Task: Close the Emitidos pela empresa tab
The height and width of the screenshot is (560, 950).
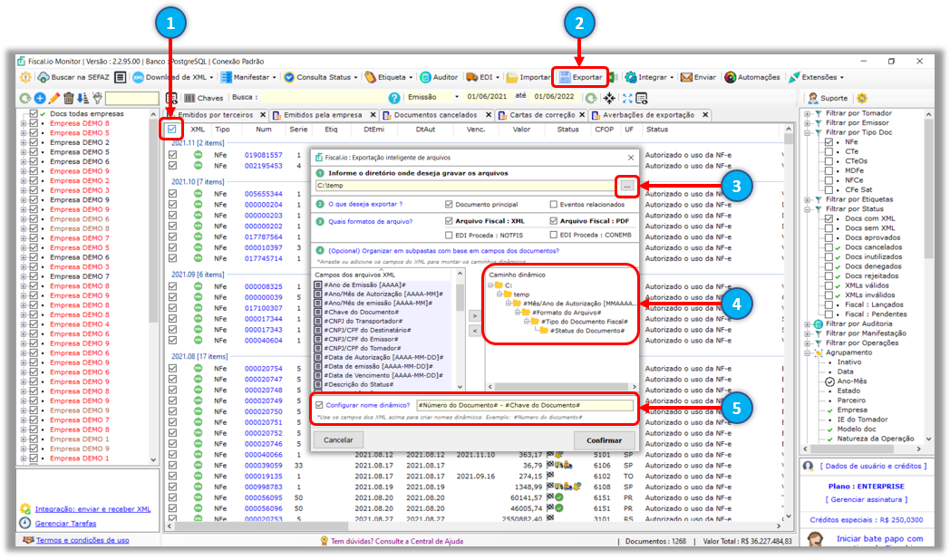Action: pos(373,115)
